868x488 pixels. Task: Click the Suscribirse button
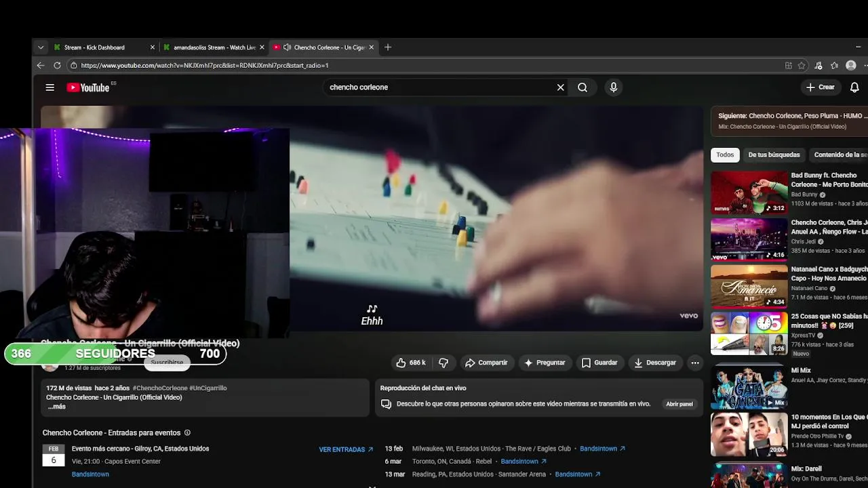coord(167,363)
